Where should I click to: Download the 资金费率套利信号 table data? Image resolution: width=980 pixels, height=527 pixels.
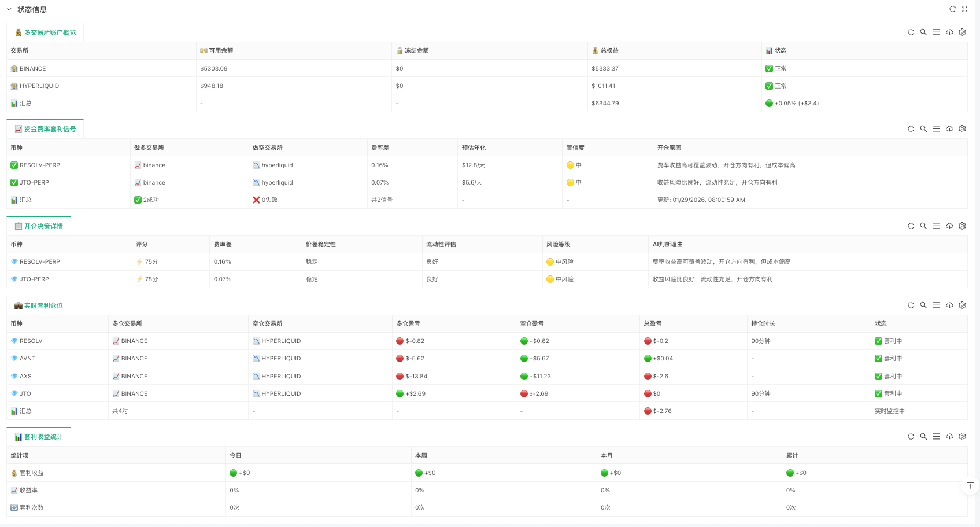click(x=949, y=129)
